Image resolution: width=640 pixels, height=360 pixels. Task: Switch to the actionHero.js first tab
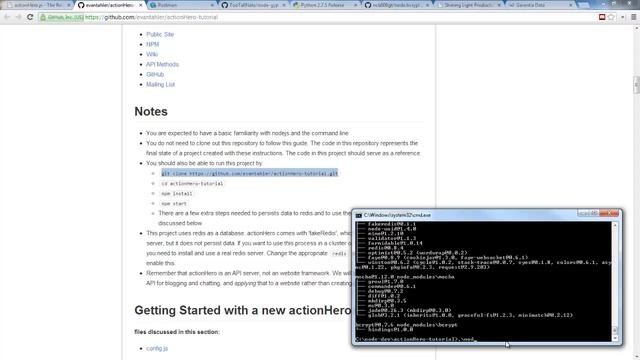point(38,5)
